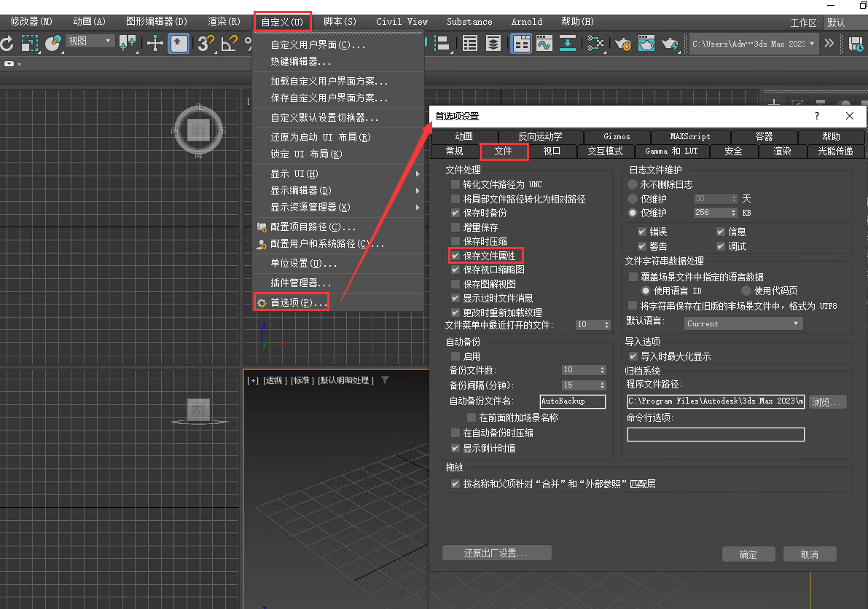
Task: Open the 默认语言 Current dropdown
Action: [743, 323]
